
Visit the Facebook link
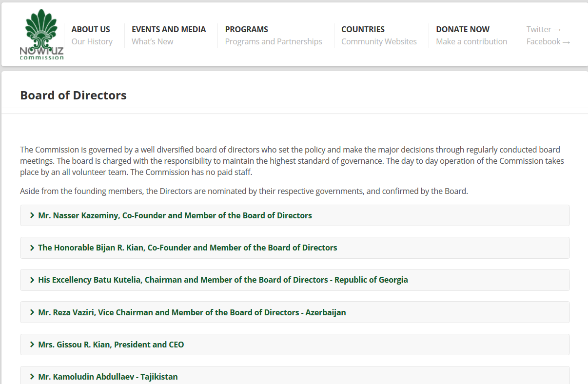pos(549,41)
